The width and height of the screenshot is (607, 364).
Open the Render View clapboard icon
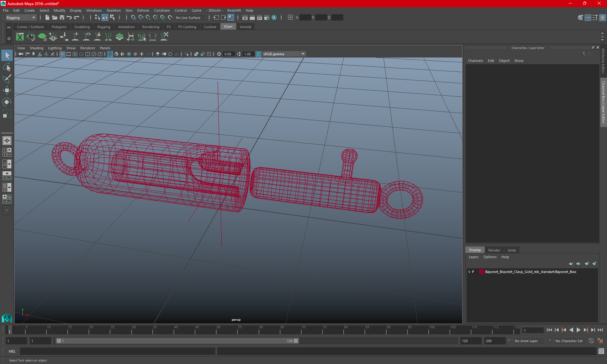click(245, 18)
